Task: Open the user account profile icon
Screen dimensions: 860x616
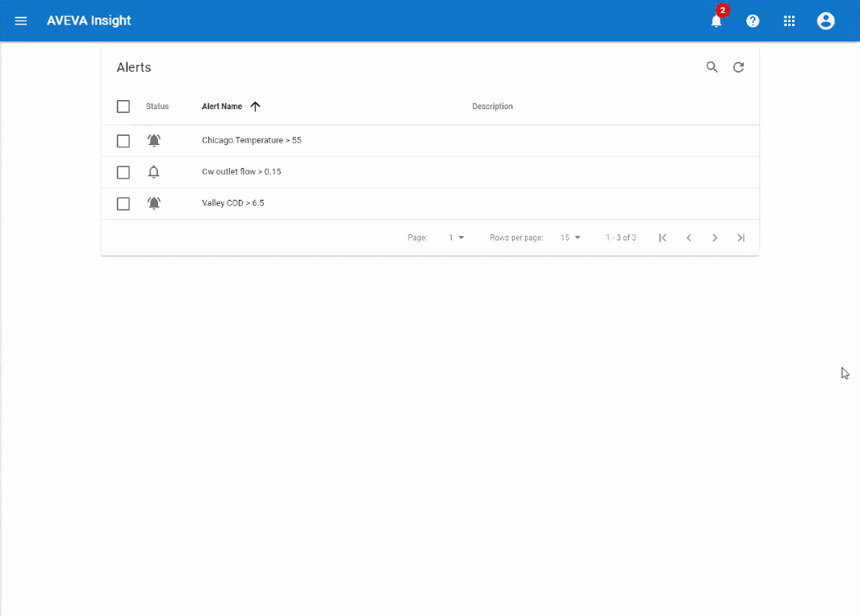Action: coord(826,21)
